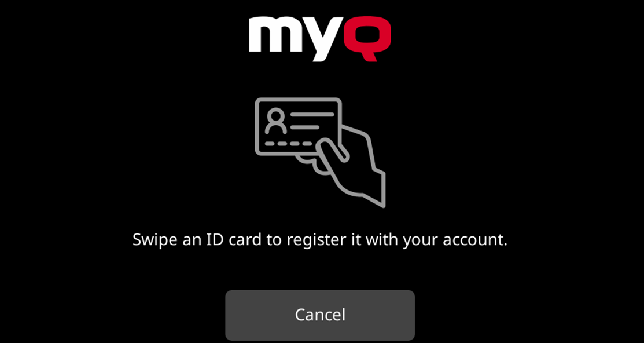Viewport: 644px width, 343px height.
Task: Click the person avatar on the card
Action: coord(275,121)
